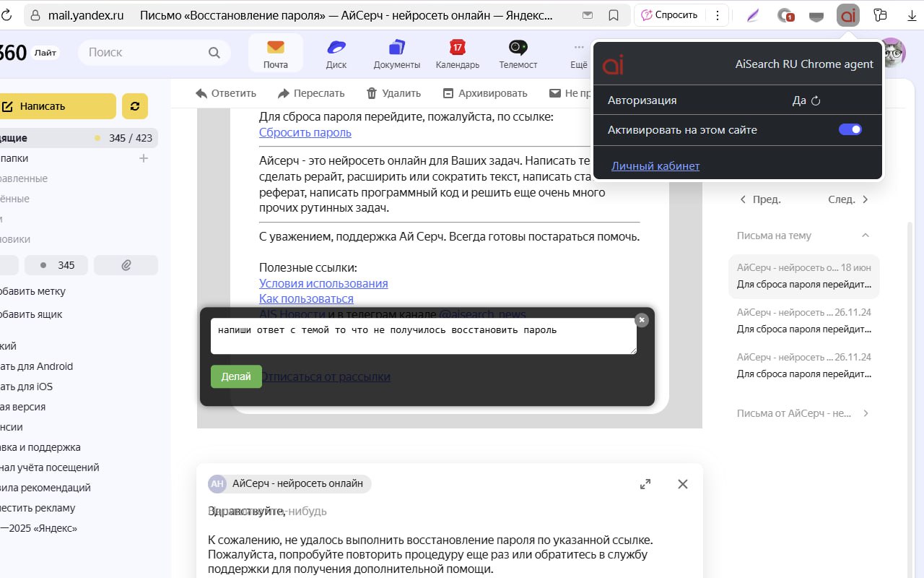Click Удалить in message toolbar
924x578 pixels.
(x=394, y=93)
